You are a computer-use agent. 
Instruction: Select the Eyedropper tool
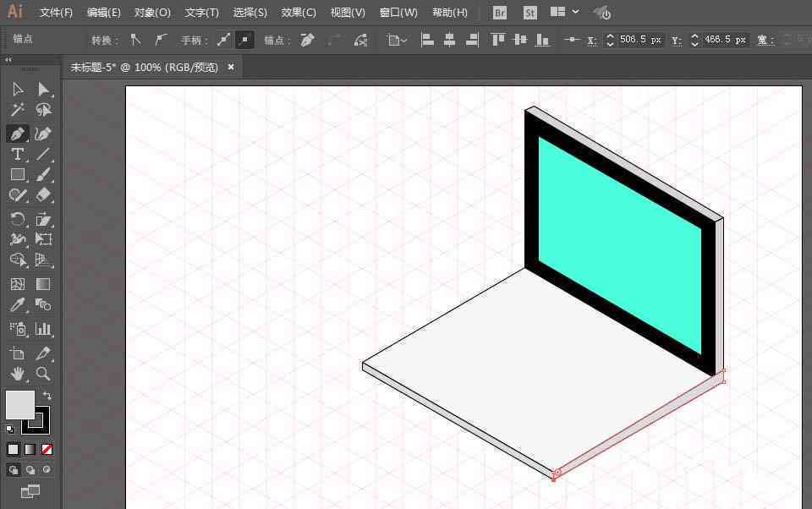18,304
